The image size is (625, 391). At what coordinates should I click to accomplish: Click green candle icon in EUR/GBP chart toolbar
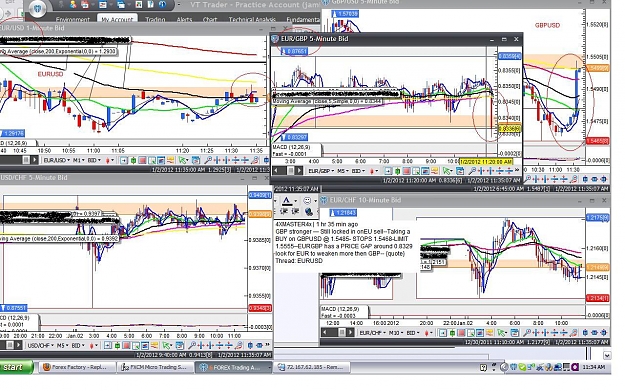[397, 171]
